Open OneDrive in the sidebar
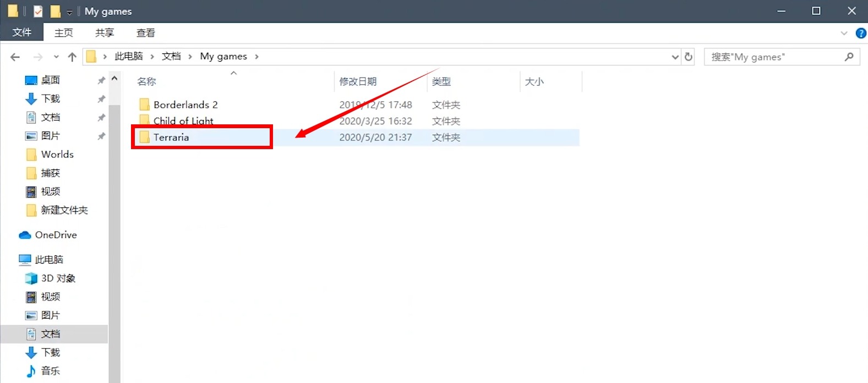Image resolution: width=868 pixels, height=383 pixels. 56,235
